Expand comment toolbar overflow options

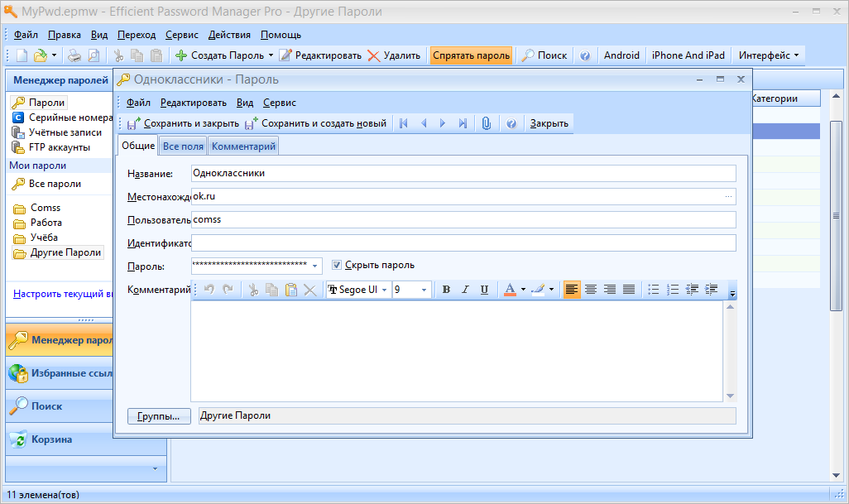732,294
